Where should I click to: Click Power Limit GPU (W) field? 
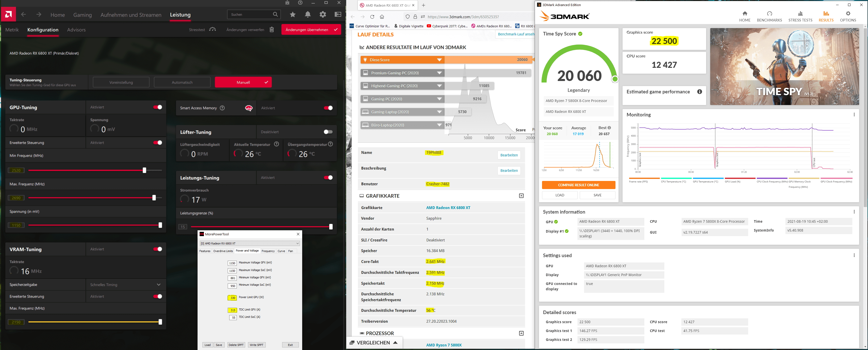pos(232,298)
